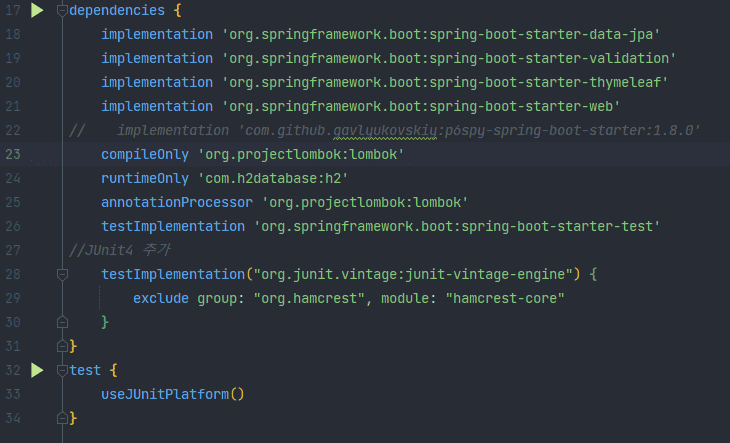Image resolution: width=730 pixels, height=443 pixels.
Task: Select line number 23 in gutter
Action: 13,154
